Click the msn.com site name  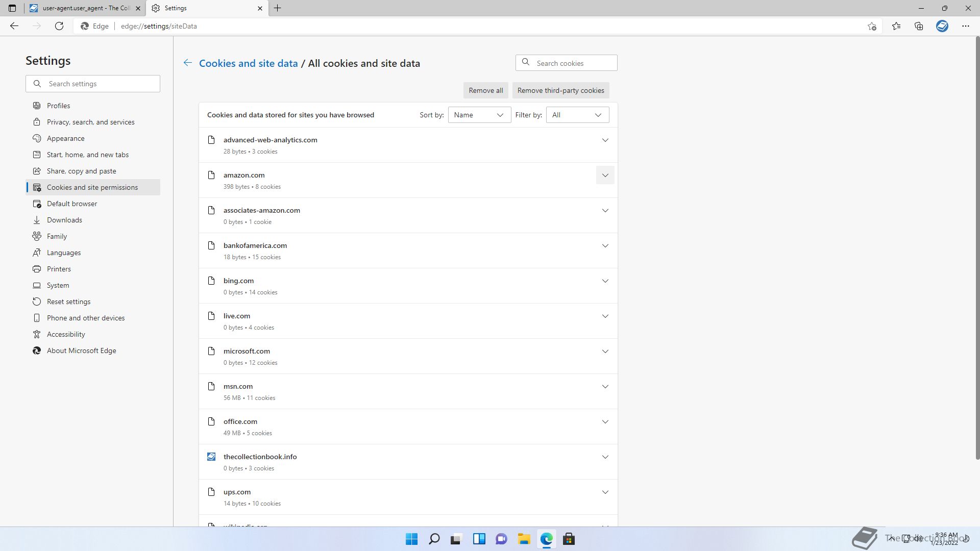click(x=238, y=386)
